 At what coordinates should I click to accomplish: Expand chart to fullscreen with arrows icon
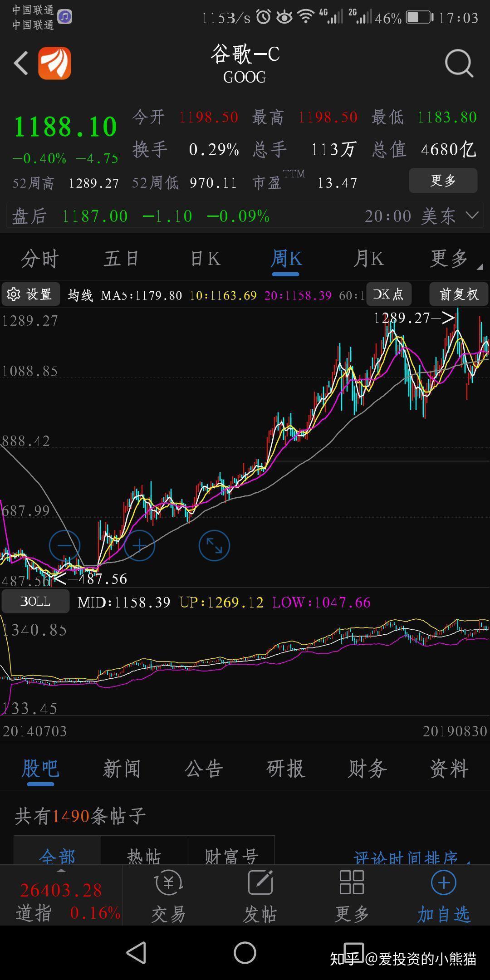tap(214, 545)
